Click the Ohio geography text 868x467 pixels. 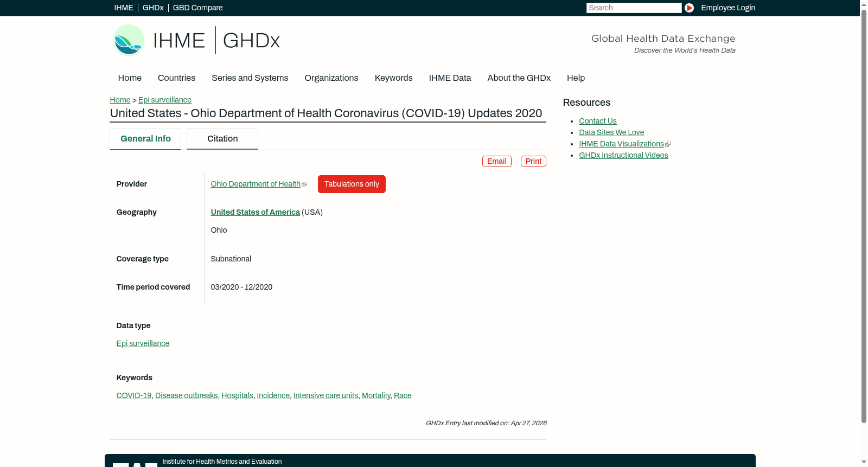(219, 230)
